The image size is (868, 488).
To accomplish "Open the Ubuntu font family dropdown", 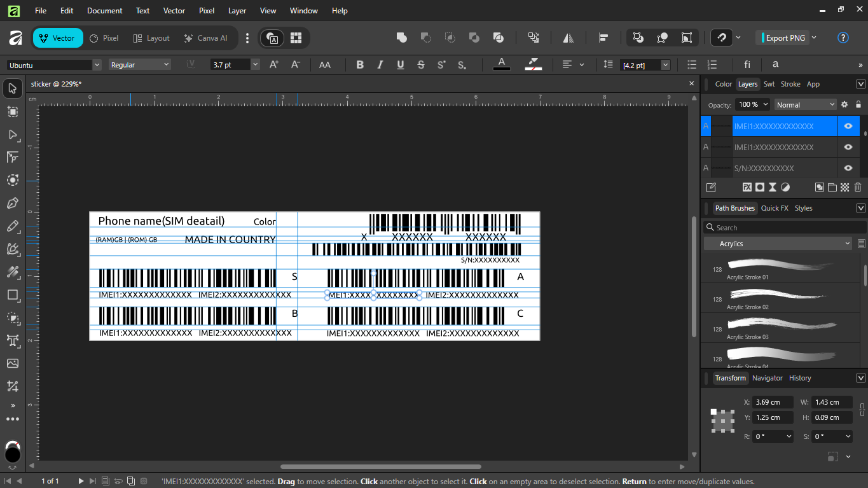I will click(x=97, y=65).
